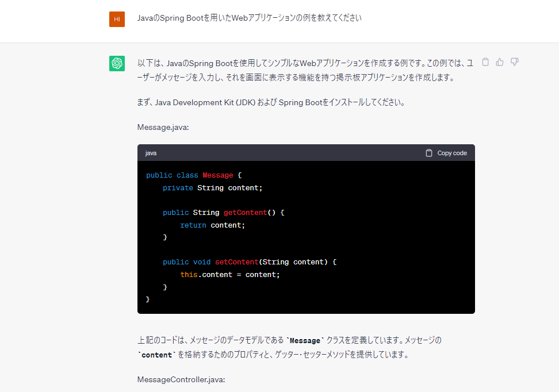Click the orange HI user avatar

[x=117, y=19]
